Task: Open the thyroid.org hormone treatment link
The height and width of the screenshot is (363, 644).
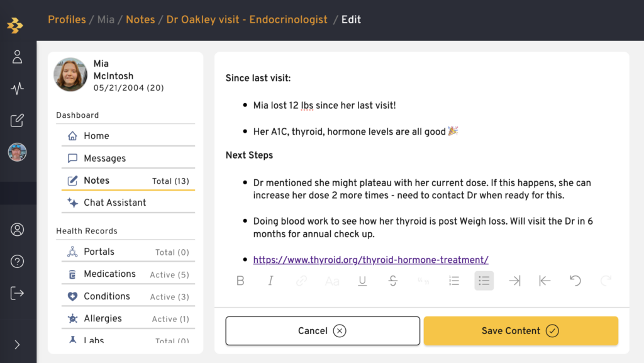Action: tap(370, 260)
